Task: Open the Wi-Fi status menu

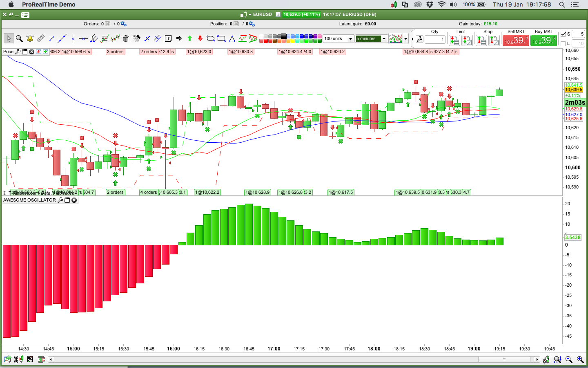Action: [x=441, y=4]
